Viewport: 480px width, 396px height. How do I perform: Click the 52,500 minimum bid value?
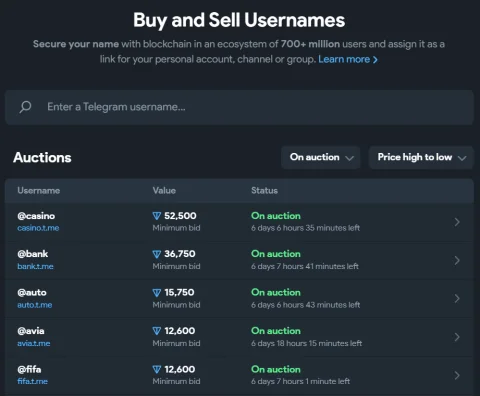[x=180, y=216]
